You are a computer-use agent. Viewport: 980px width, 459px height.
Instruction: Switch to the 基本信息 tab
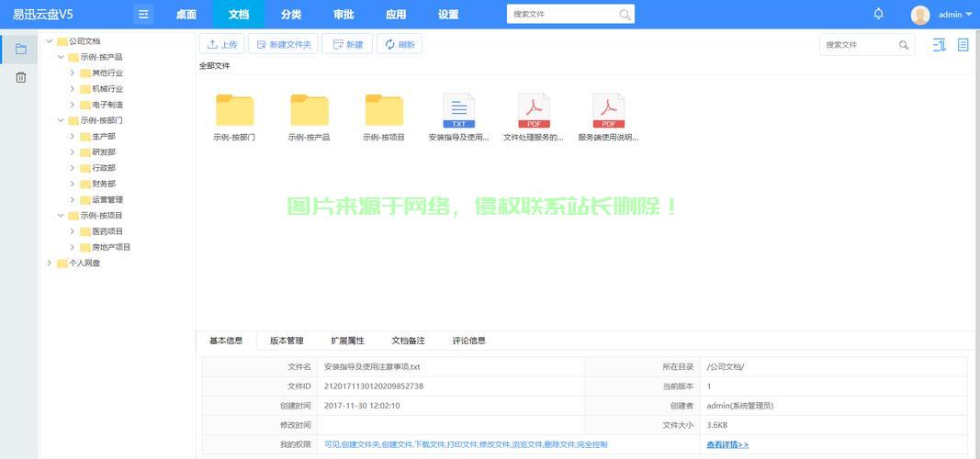pyautogui.click(x=226, y=341)
